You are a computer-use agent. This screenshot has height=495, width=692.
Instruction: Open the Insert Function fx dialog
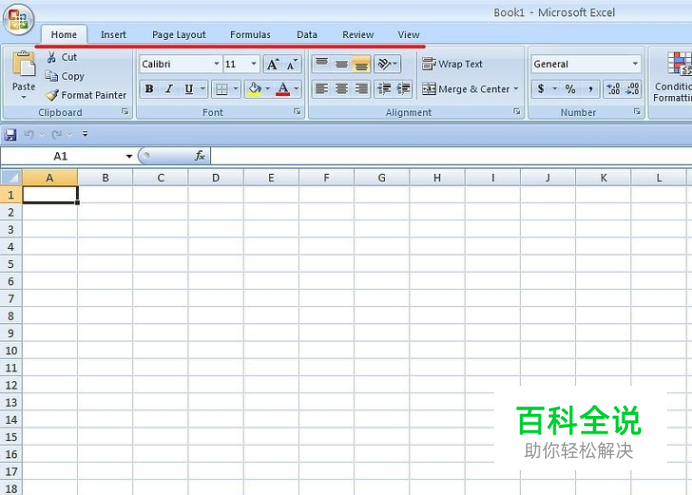pyautogui.click(x=199, y=156)
